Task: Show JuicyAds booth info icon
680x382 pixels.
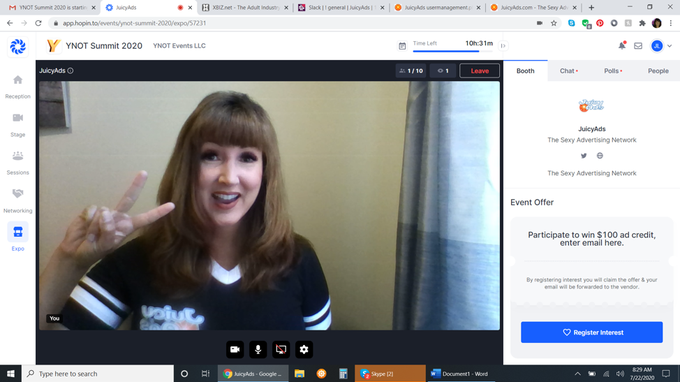Action: tap(70, 71)
